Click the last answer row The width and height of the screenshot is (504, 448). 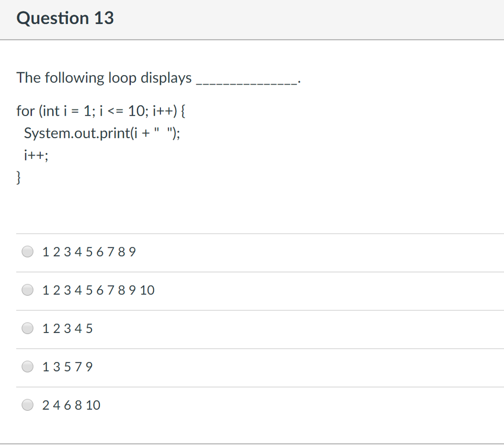(252, 405)
